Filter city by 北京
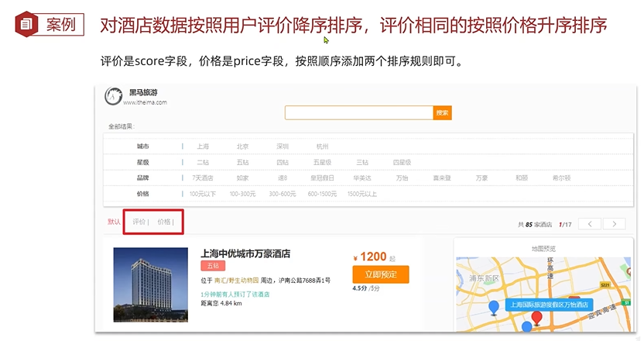 [242, 146]
